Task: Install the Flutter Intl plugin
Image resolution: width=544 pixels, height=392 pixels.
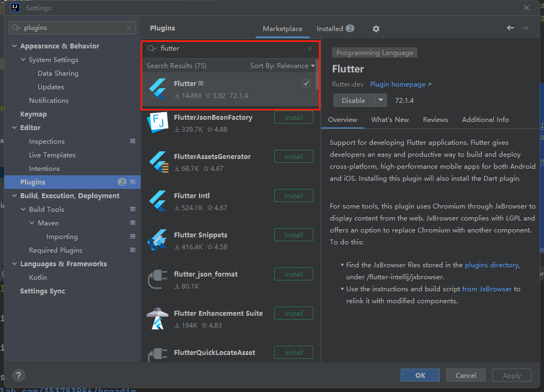Action: [293, 196]
